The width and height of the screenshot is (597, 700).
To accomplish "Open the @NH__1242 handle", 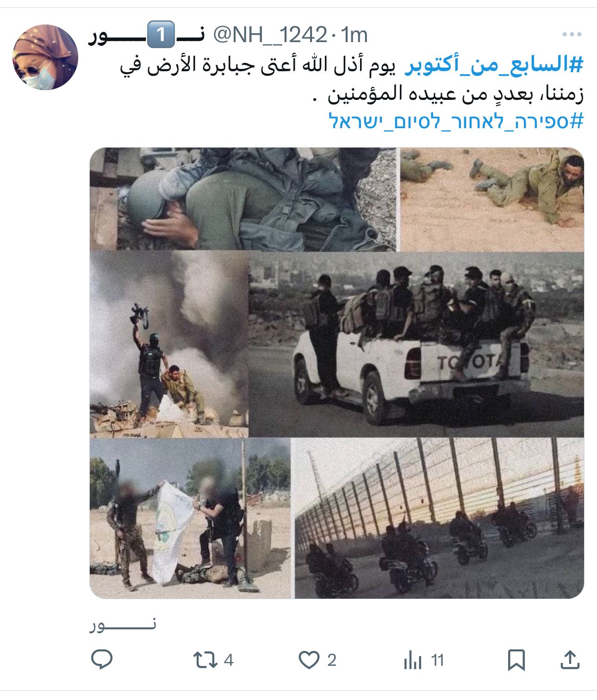I will [x=270, y=35].
